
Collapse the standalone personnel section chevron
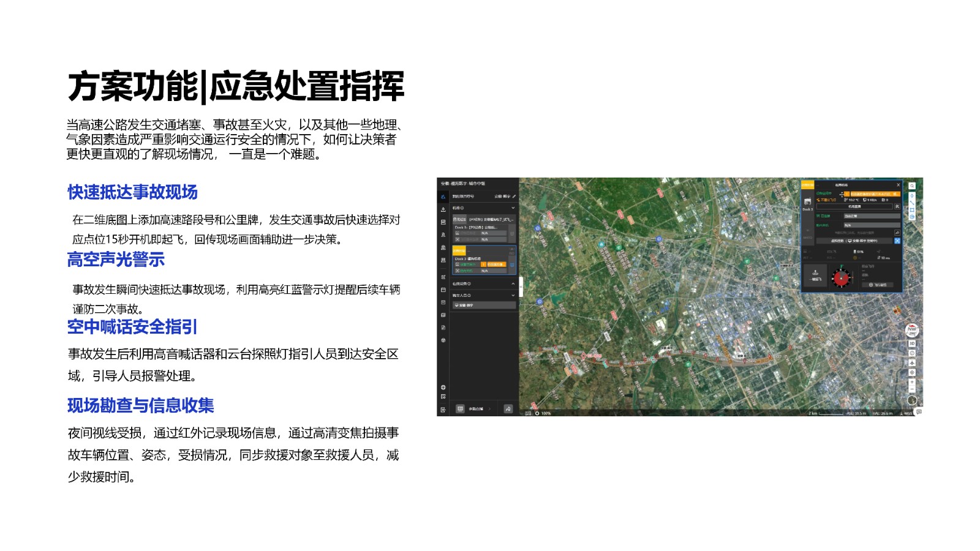tap(513, 295)
